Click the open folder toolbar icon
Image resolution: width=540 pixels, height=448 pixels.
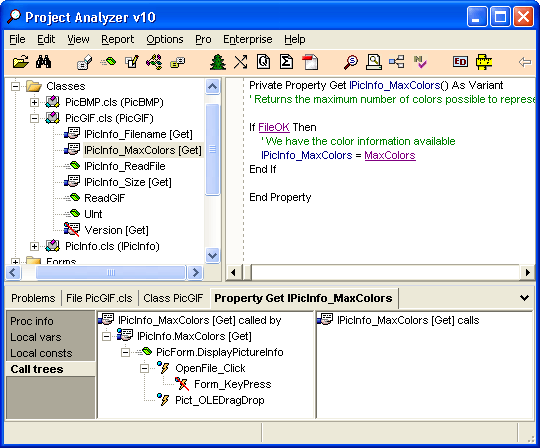(21, 62)
